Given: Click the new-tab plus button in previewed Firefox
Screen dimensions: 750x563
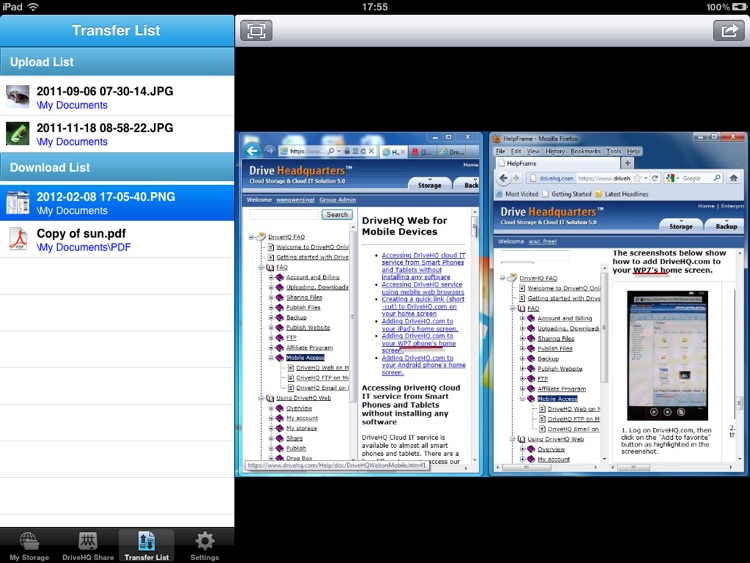Looking at the screenshot, I should coord(627,163).
